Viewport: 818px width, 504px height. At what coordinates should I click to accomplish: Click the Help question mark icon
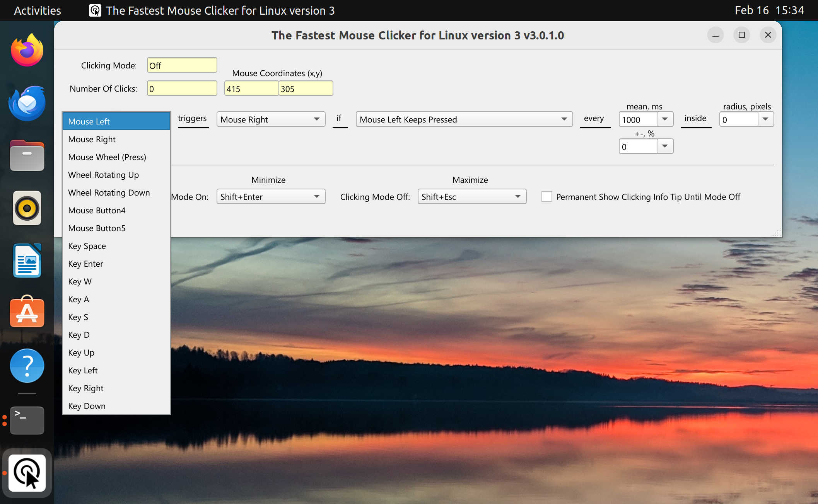coord(27,365)
